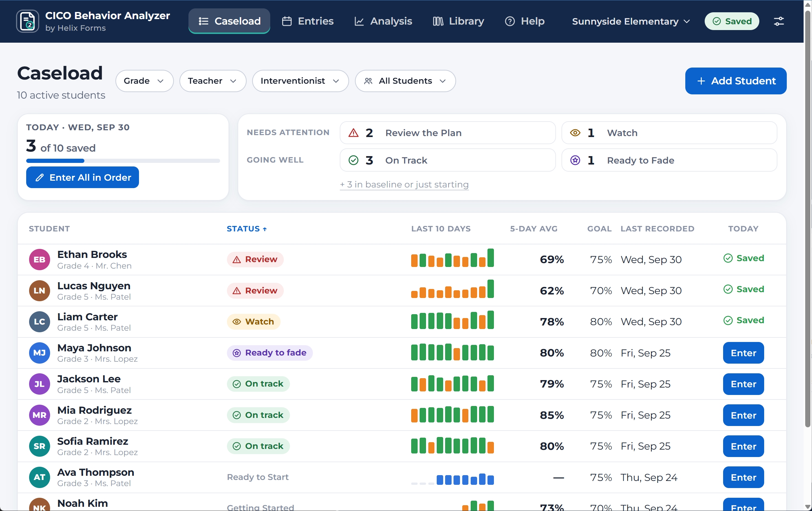Screen dimensions: 812x511
Task: Click the On track badge for Mia Rodriguez
Action: (258, 415)
